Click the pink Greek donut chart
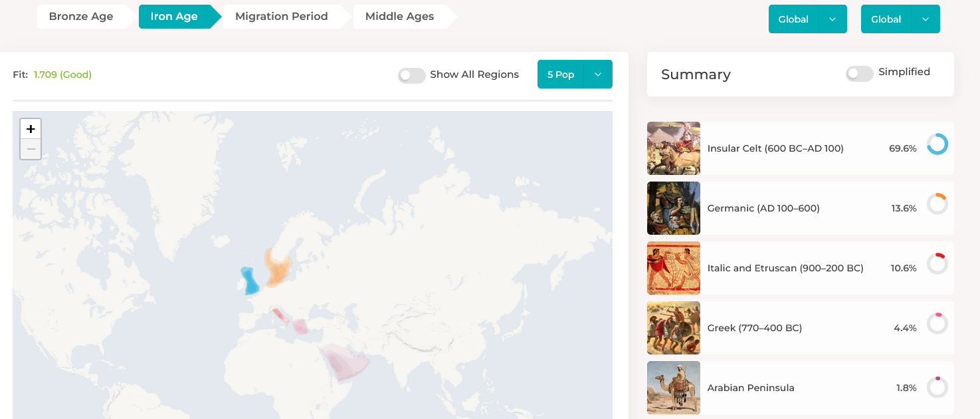980x419 pixels. coord(937,324)
